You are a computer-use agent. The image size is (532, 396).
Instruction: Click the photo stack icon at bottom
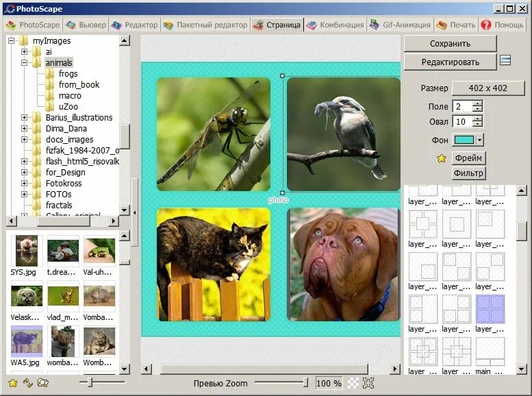(43, 383)
